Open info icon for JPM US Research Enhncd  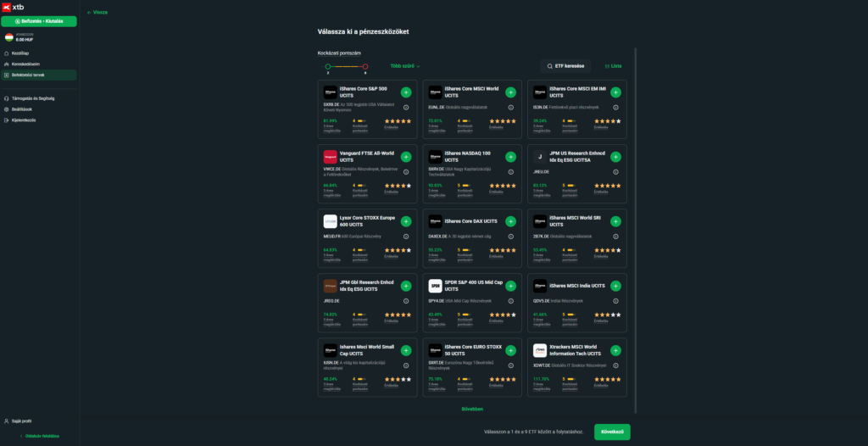pyautogui.click(x=615, y=172)
